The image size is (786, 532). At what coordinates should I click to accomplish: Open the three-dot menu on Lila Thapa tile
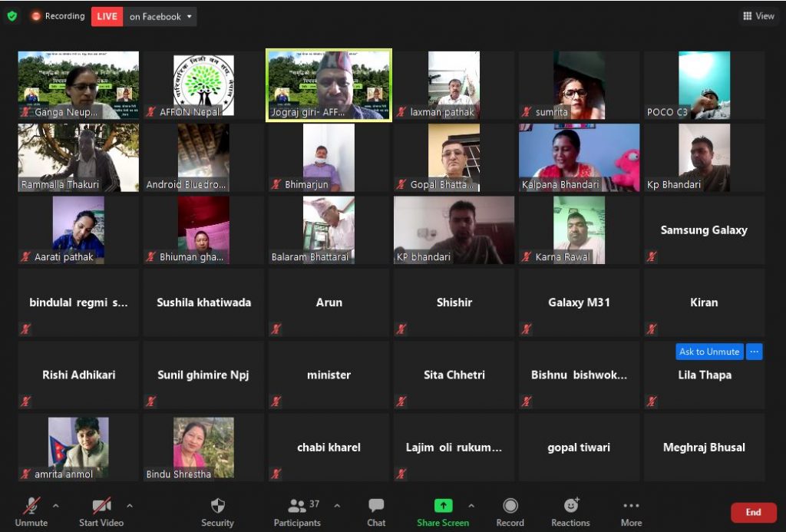tap(755, 352)
